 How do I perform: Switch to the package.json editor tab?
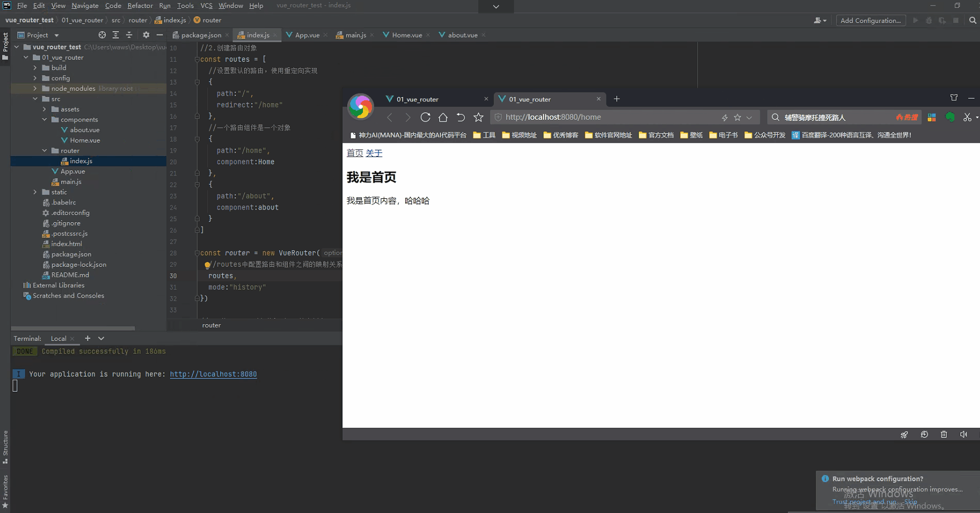tap(201, 35)
